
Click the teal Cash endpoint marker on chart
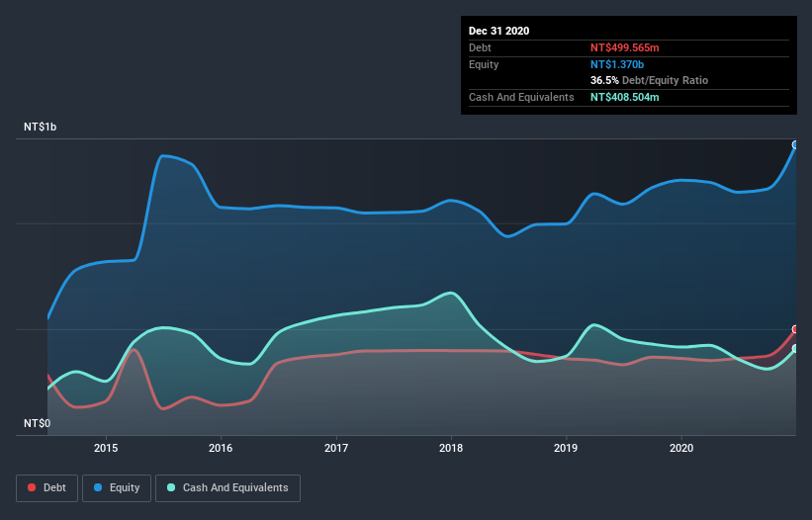click(x=795, y=349)
